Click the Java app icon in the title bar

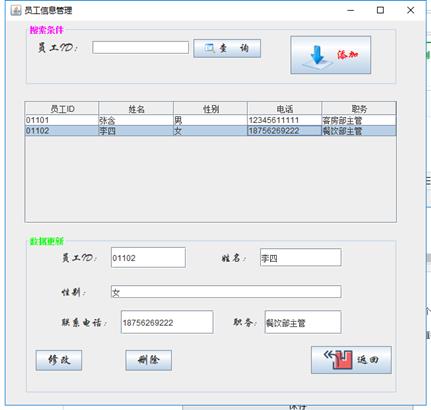click(x=16, y=10)
